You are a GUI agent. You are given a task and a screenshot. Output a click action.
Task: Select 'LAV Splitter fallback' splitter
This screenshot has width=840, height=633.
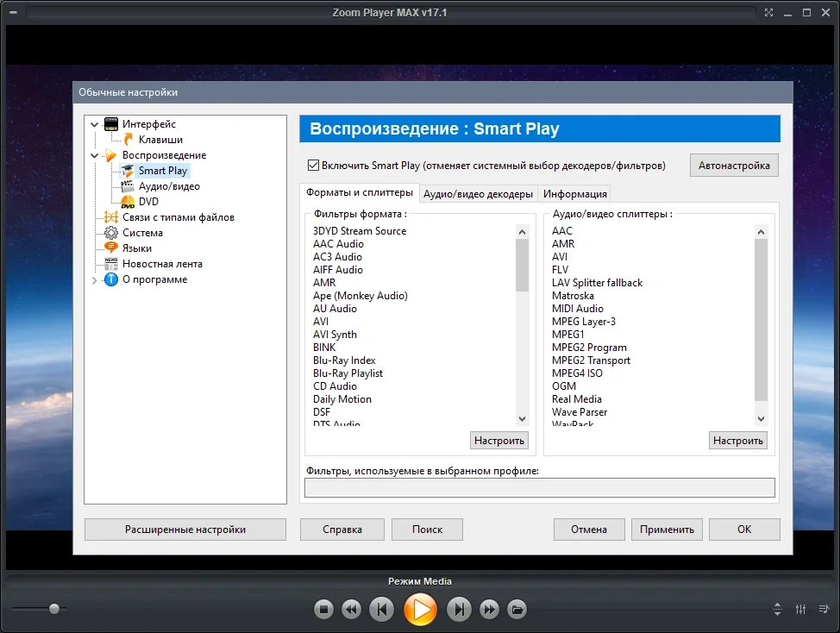pyautogui.click(x=597, y=283)
